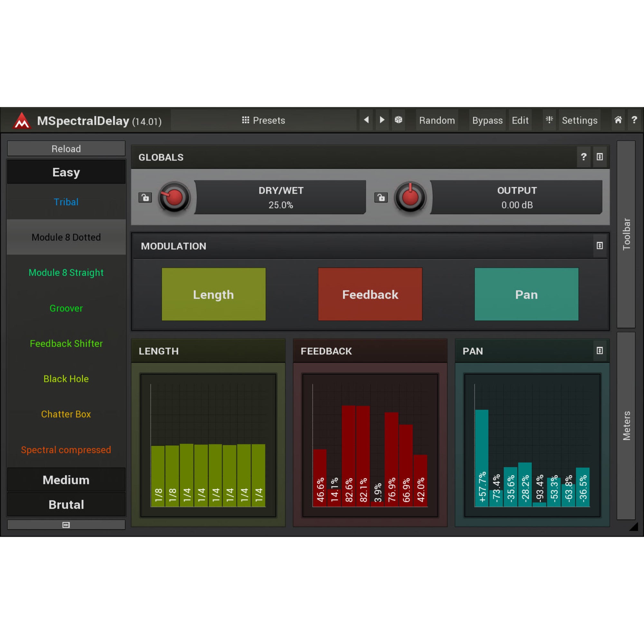The height and width of the screenshot is (644, 644).
Task: Click the teal Pan modulation button
Action: point(526,294)
